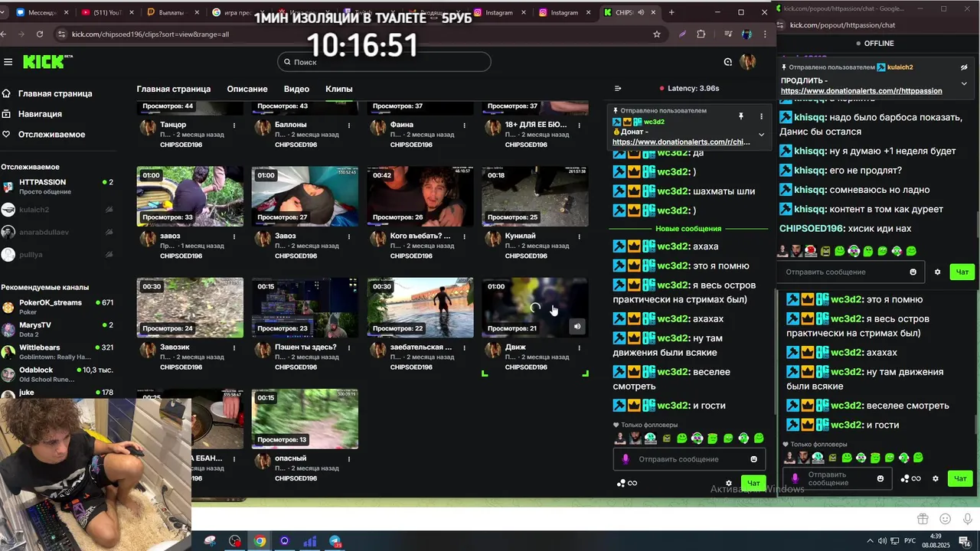Switch to the Клипы channel tab

pos(339,89)
